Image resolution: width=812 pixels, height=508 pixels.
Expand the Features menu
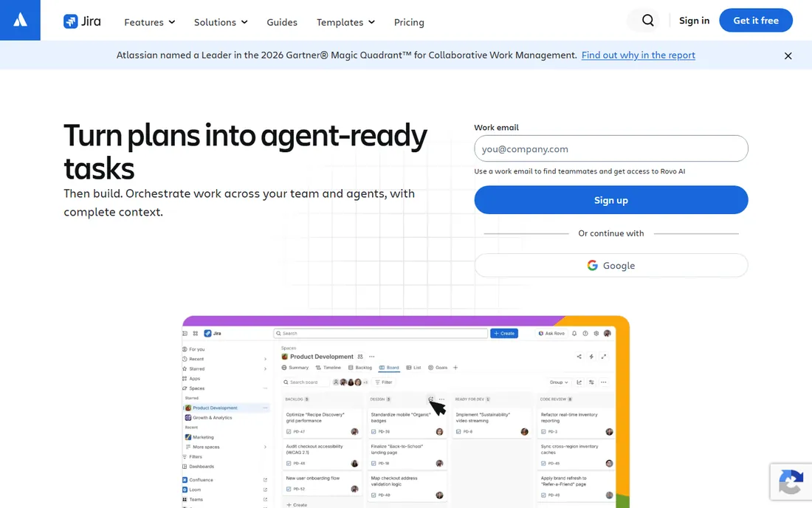(x=150, y=22)
